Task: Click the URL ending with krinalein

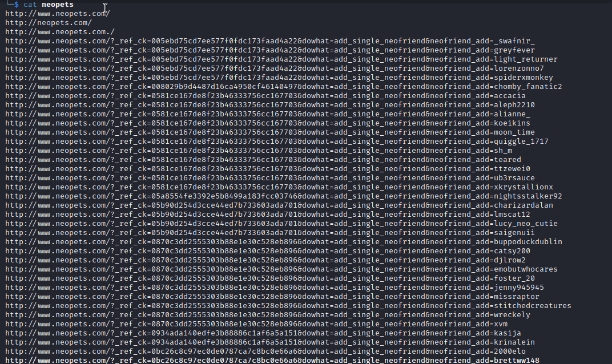Action: click(x=270, y=342)
